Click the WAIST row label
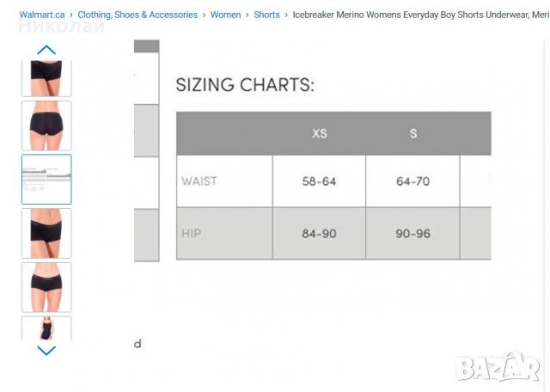Screen dimensions: 550x392 (x=199, y=181)
